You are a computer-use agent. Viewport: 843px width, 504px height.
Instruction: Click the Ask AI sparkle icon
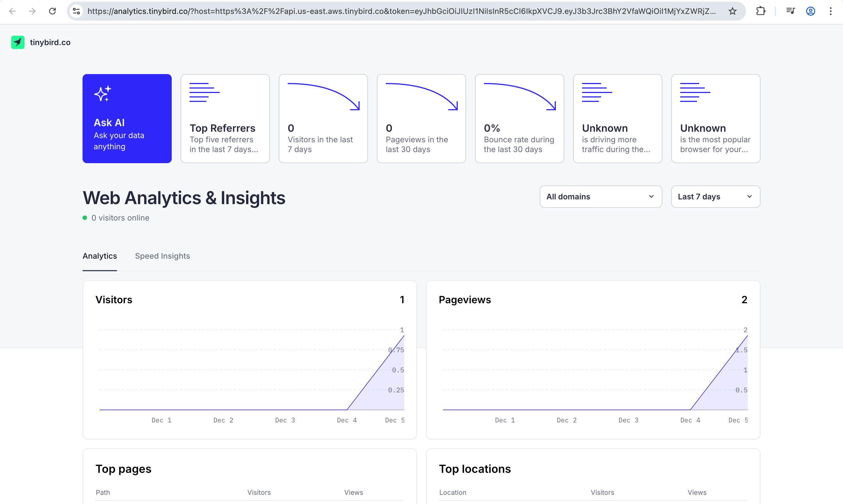pyautogui.click(x=103, y=93)
